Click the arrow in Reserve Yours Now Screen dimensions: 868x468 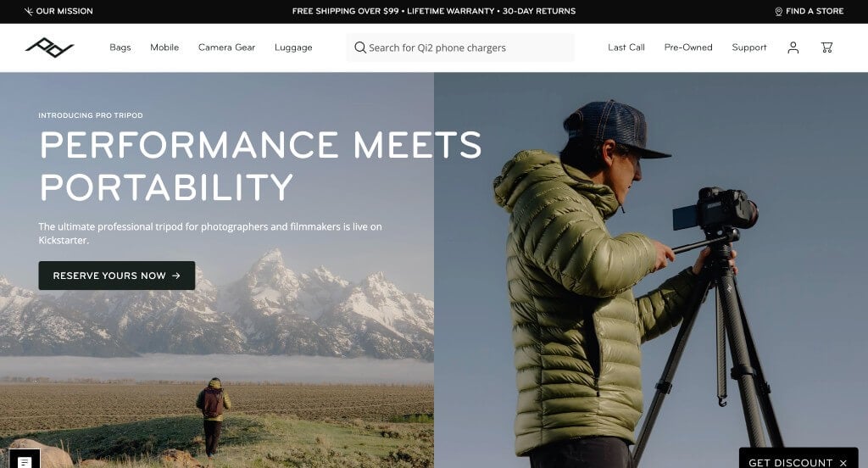coord(176,276)
